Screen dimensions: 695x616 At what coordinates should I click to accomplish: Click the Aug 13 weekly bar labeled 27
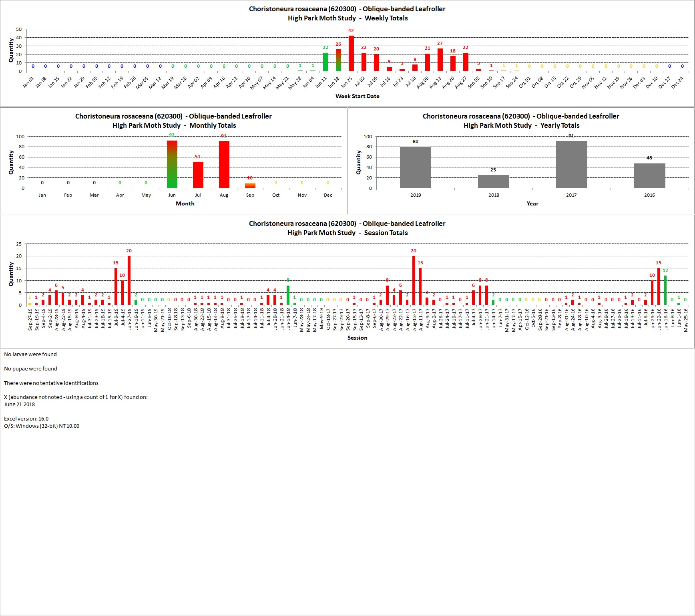click(440, 60)
